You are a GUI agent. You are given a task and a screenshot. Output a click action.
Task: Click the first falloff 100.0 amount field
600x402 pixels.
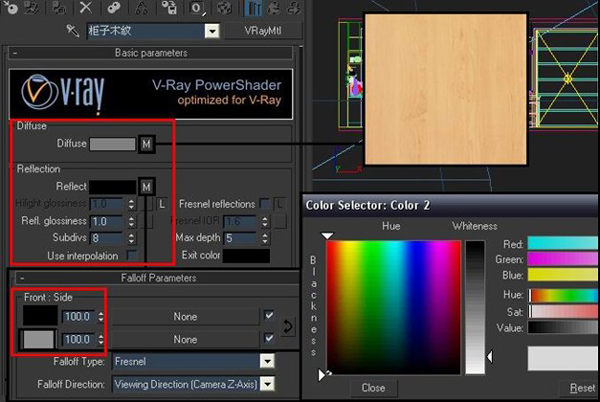tap(78, 316)
